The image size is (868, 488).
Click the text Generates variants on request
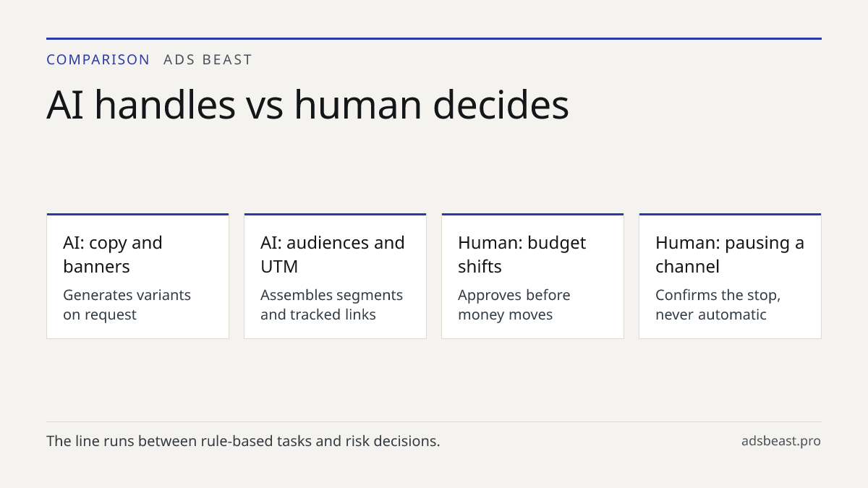tap(127, 305)
